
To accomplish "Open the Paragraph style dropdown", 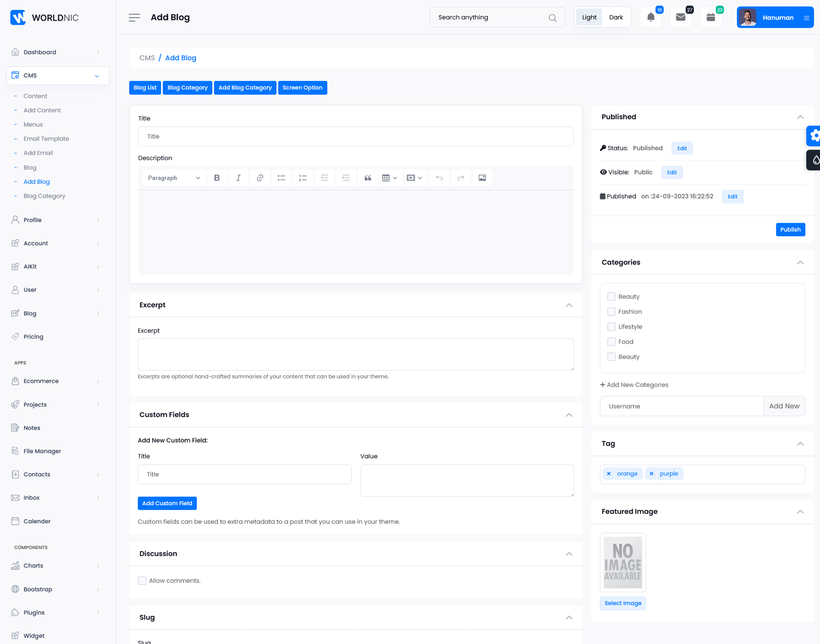I will pyautogui.click(x=174, y=178).
